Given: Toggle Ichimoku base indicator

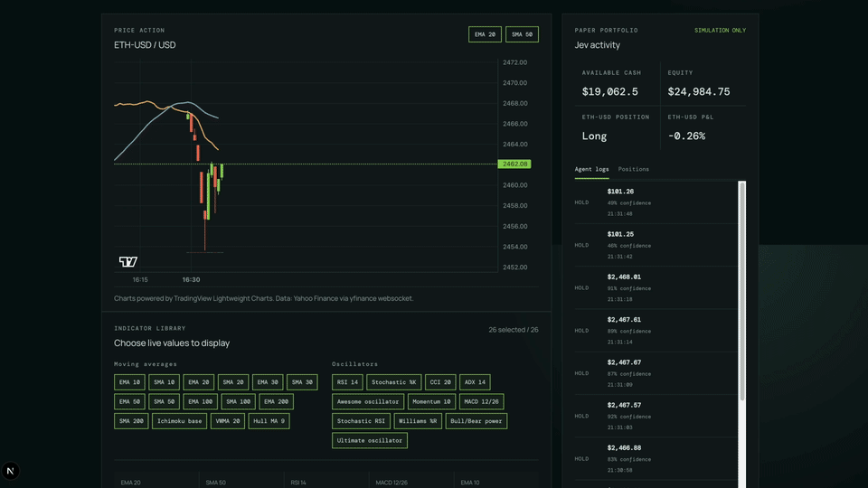Looking at the screenshot, I should (x=179, y=421).
